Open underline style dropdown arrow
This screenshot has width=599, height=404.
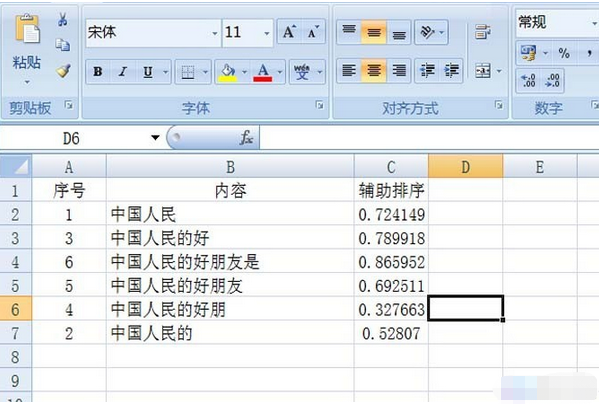[165, 71]
